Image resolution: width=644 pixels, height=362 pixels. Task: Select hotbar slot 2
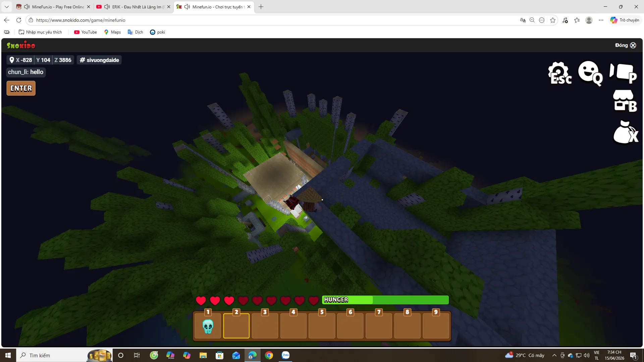click(x=236, y=326)
